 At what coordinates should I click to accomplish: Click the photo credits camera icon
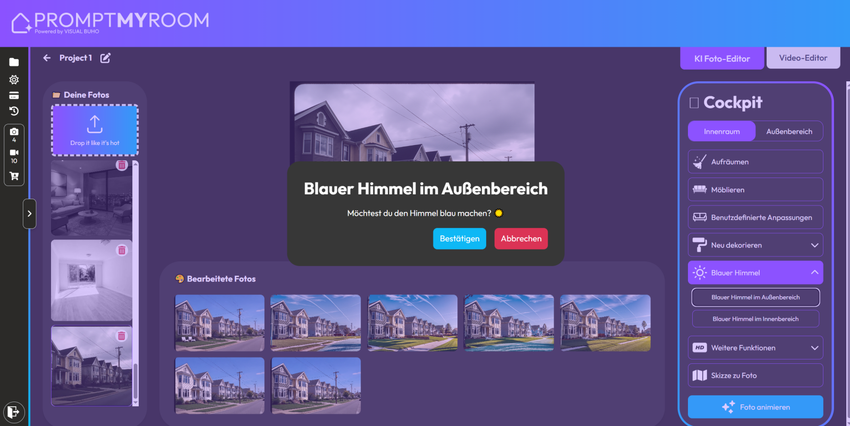click(x=14, y=132)
